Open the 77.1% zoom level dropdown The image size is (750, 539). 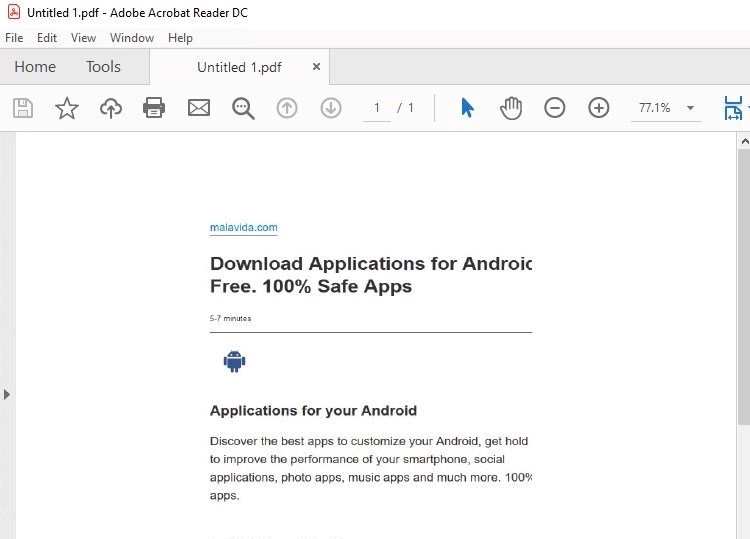(689, 108)
